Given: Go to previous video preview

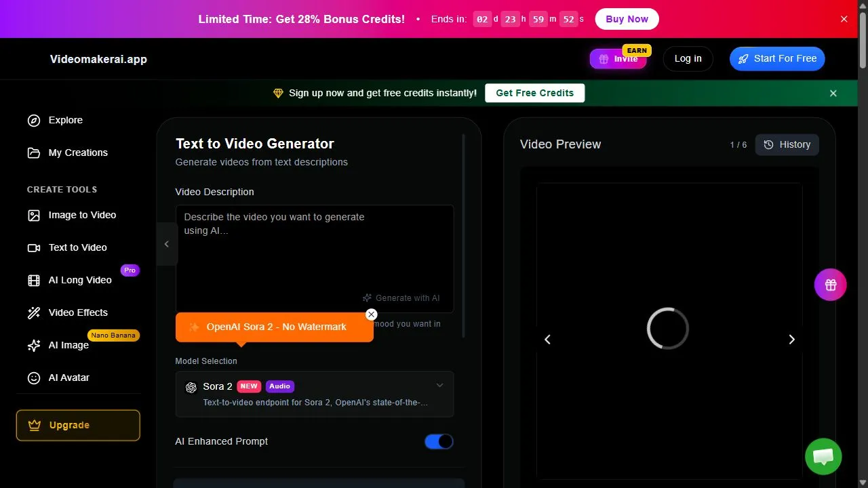Looking at the screenshot, I should (547, 339).
